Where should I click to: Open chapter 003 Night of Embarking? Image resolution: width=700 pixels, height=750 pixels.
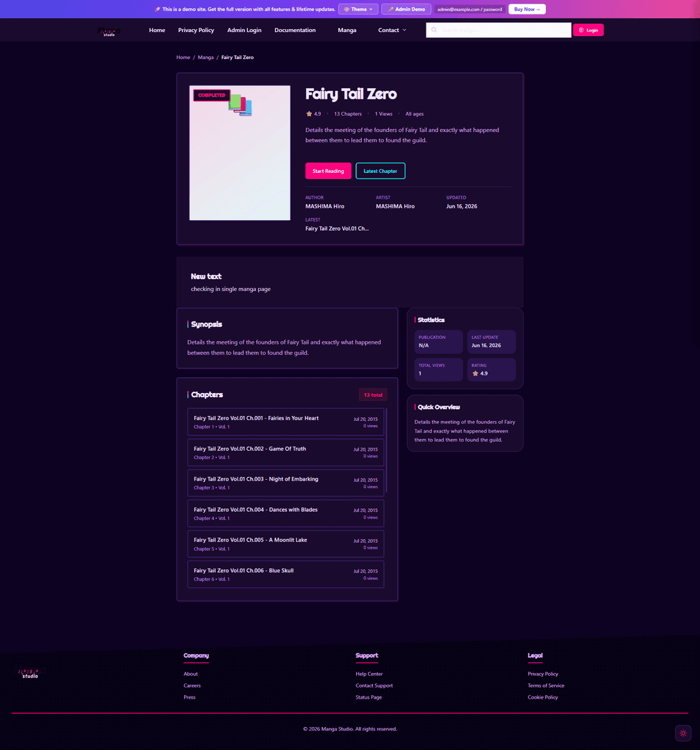tap(285, 483)
